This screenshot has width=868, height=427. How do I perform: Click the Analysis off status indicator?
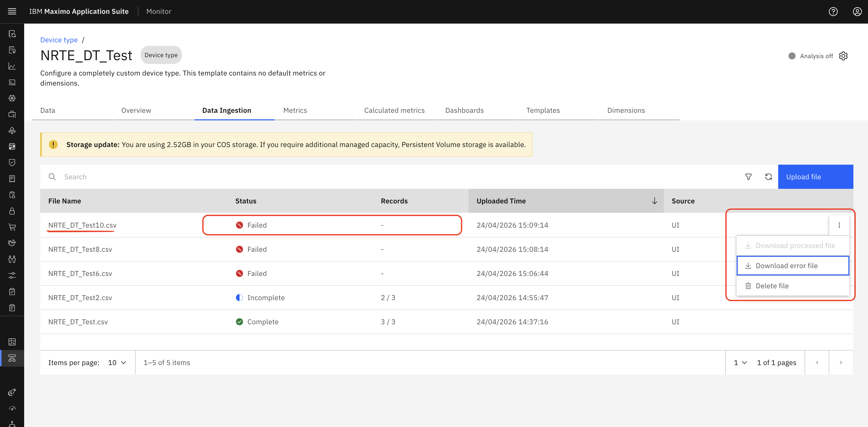click(x=810, y=56)
